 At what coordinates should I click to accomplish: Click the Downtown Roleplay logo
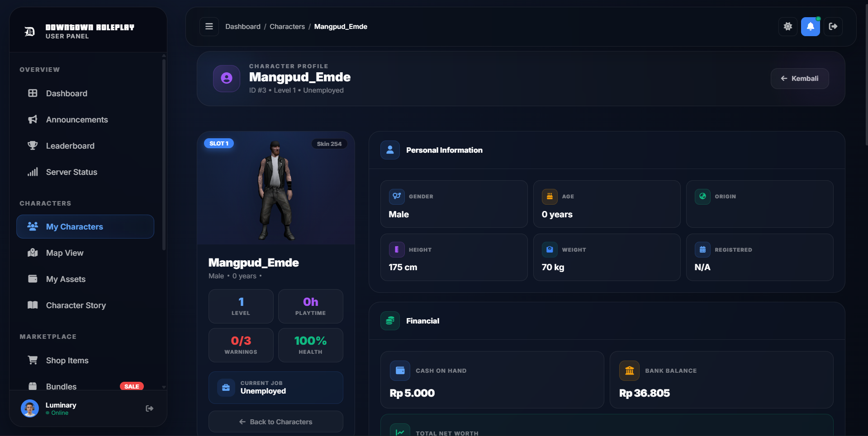click(30, 31)
